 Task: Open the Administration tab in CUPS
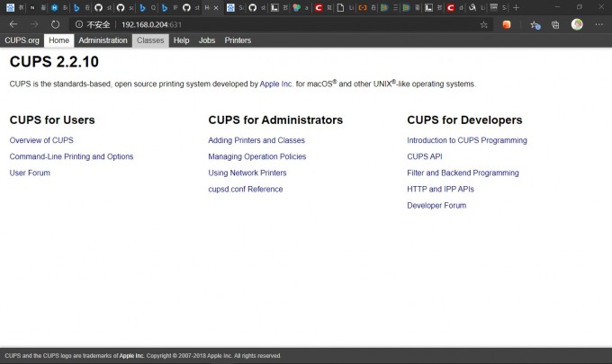click(x=103, y=40)
